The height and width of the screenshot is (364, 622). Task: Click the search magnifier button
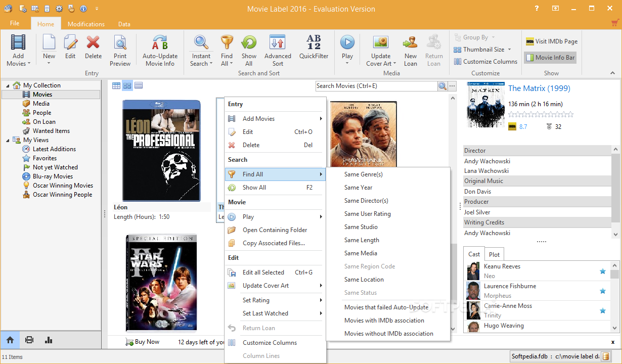pos(442,86)
